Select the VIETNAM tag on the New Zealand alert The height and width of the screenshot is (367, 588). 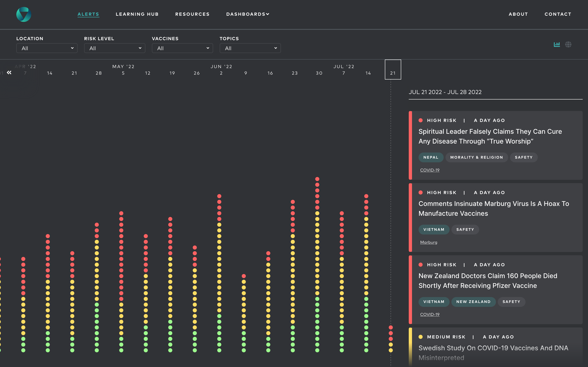tap(434, 302)
